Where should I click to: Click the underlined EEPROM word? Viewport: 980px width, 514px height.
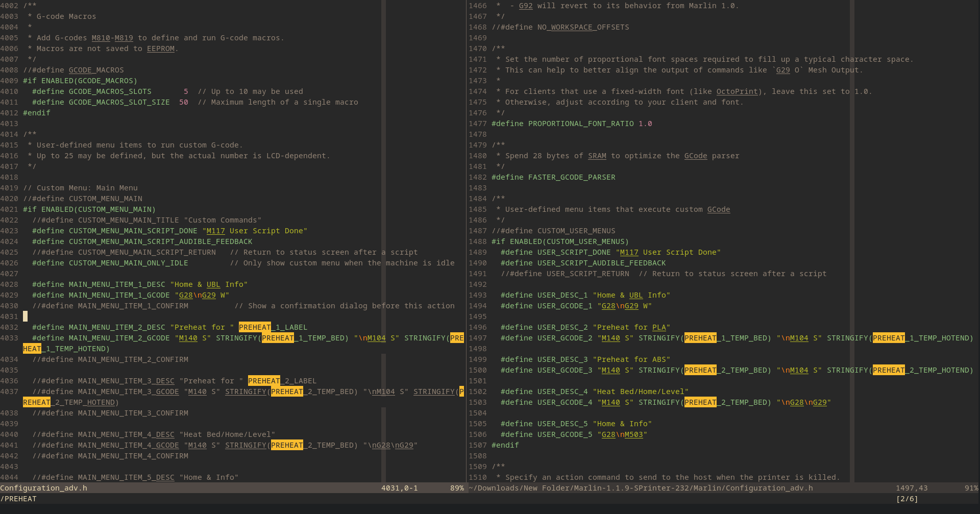160,48
